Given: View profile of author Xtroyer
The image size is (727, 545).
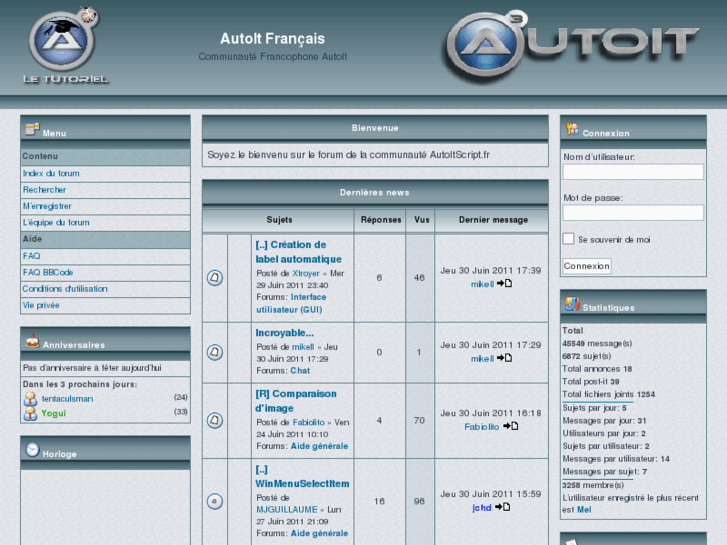Looking at the screenshot, I should point(306,273).
